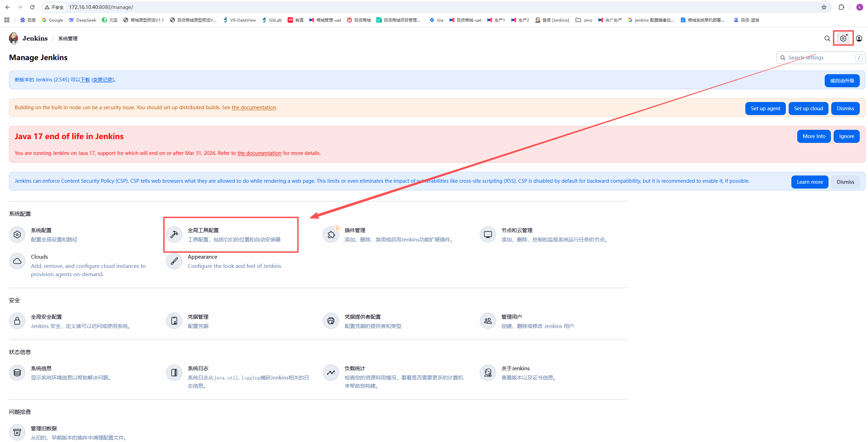Viewport: 868px width, 442px height.
Task: Open the documentation link in Java 17 notice
Action: (259, 153)
